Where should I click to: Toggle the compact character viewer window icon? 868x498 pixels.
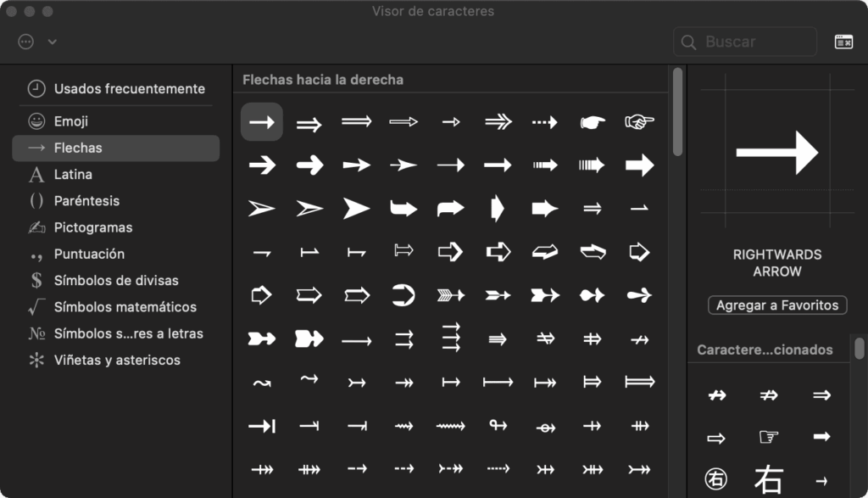[843, 42]
